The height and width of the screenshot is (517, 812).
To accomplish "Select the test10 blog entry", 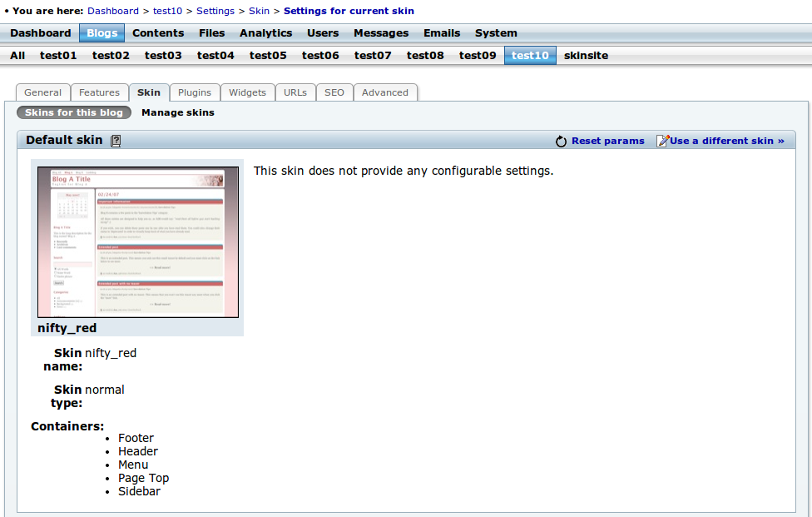I will pos(530,56).
